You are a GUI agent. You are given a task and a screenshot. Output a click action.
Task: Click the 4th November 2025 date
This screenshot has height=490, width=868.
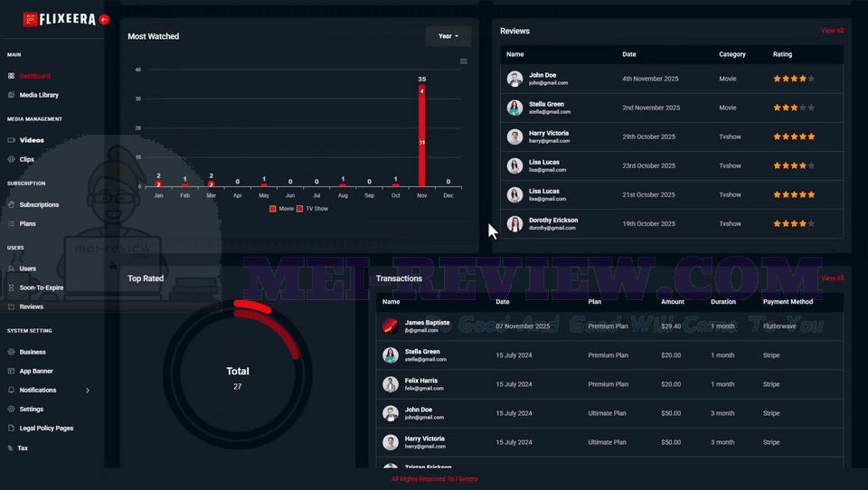click(x=650, y=79)
